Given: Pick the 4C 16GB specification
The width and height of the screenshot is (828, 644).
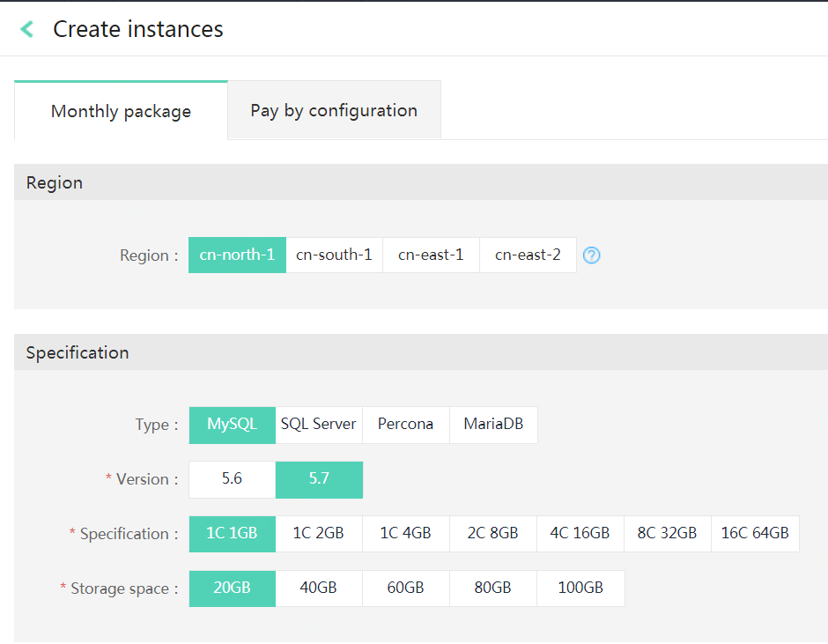Looking at the screenshot, I should [x=580, y=534].
